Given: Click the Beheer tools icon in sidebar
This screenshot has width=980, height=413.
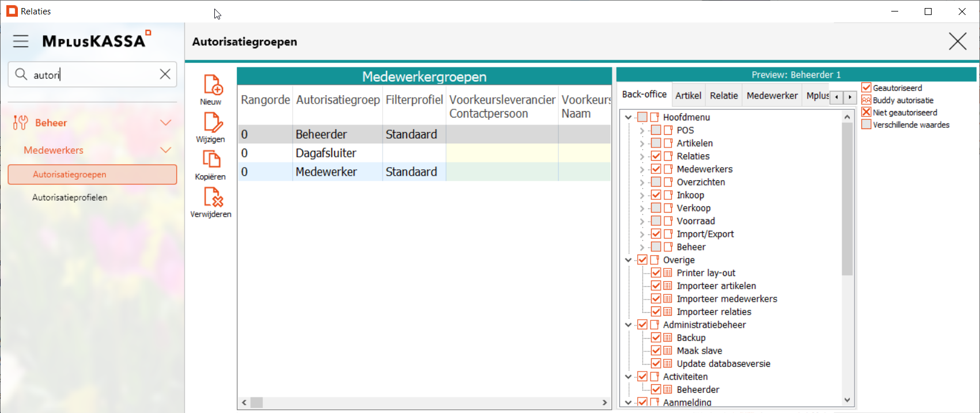Looking at the screenshot, I should pos(20,123).
